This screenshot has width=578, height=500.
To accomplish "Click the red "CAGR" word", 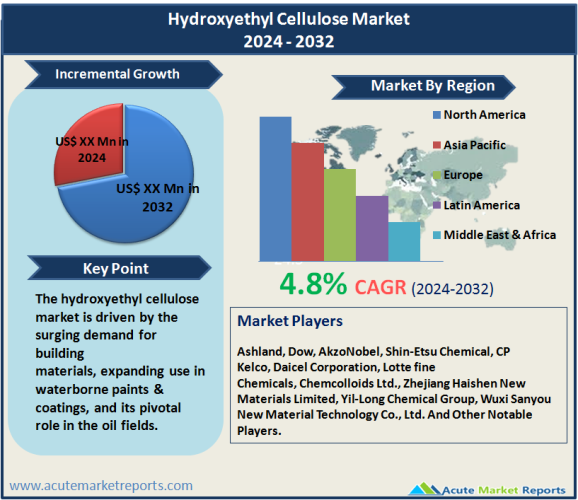I will pyautogui.click(x=380, y=287).
